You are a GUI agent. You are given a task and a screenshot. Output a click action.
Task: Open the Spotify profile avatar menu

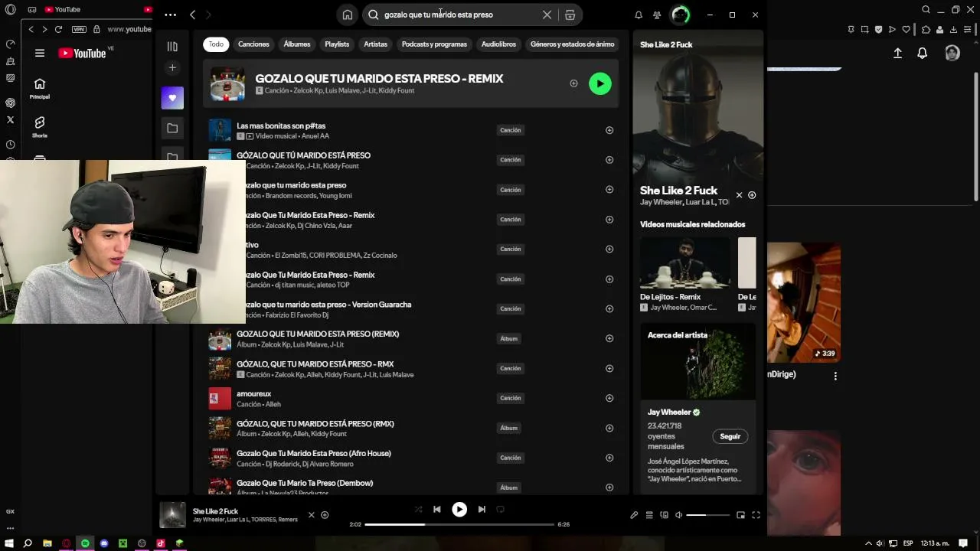(x=680, y=15)
